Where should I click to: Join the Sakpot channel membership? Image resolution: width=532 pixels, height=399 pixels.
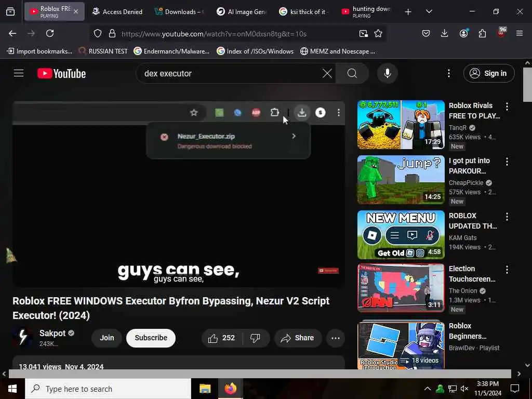pos(107,338)
